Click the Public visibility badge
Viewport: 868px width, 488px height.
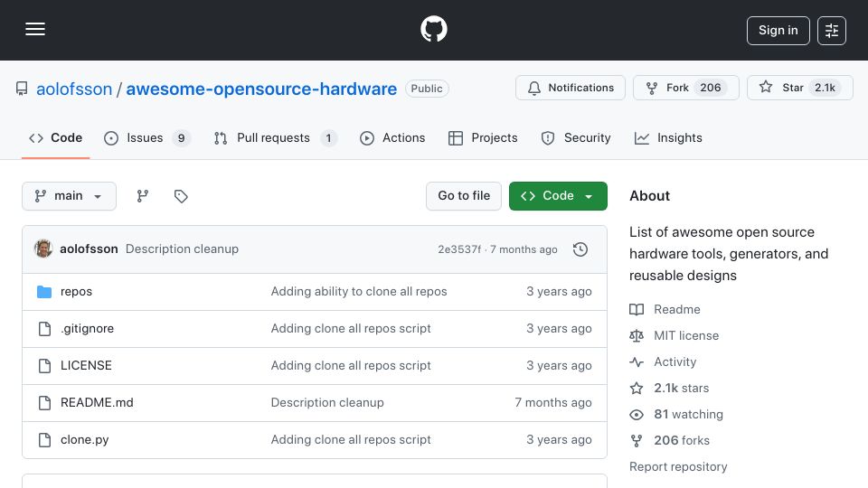(427, 89)
